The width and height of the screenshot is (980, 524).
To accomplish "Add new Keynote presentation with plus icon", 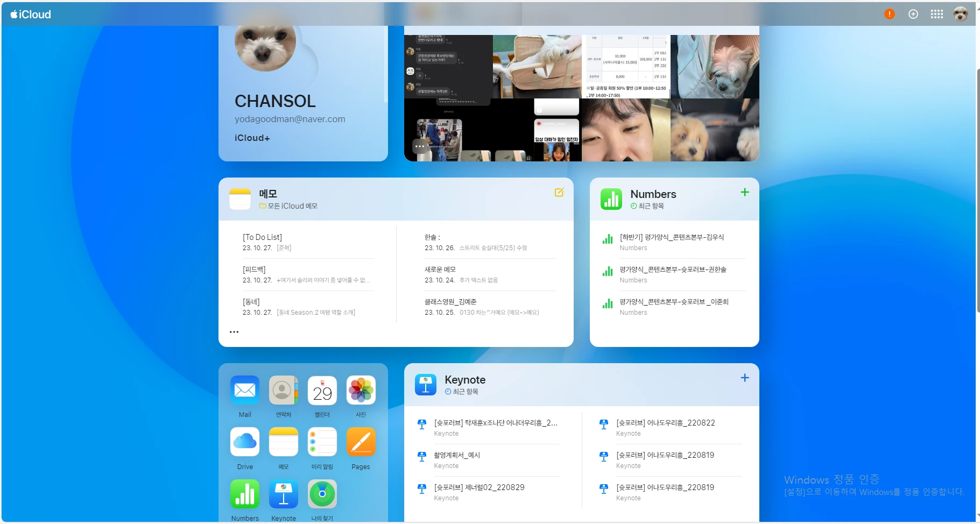I will click(745, 378).
